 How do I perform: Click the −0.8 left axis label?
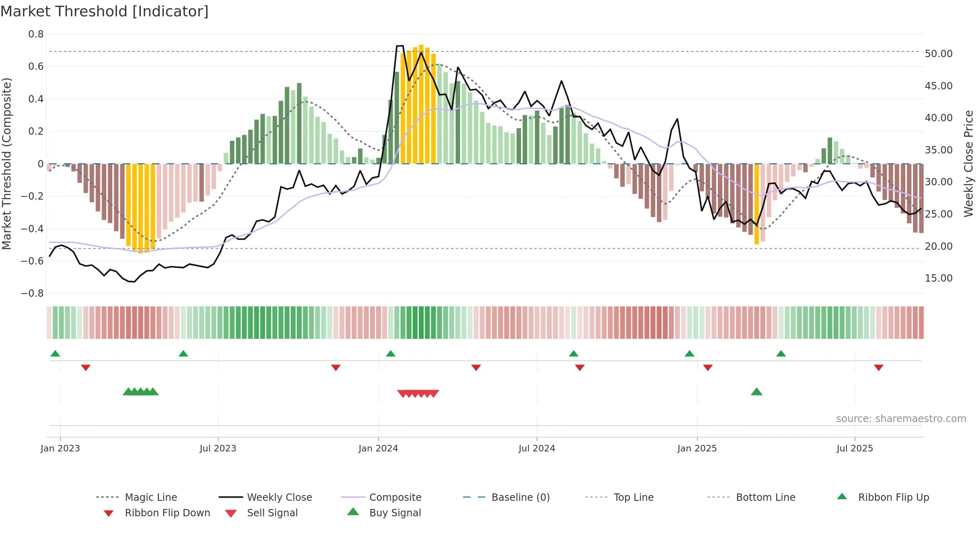coord(32,293)
